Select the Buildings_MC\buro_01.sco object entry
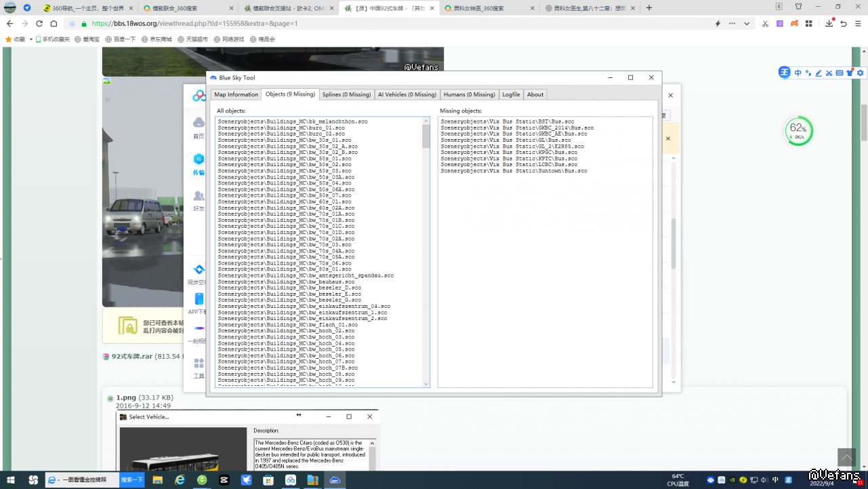868x489 pixels. click(281, 128)
